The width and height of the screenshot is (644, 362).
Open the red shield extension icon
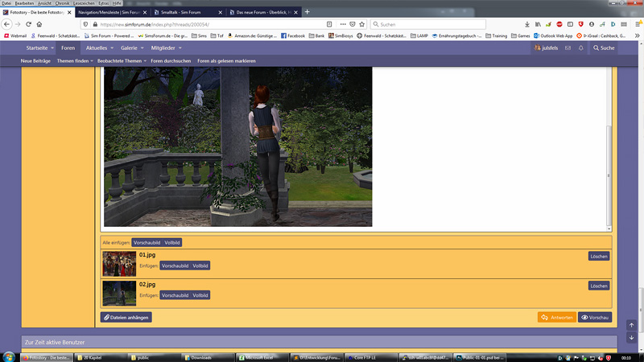pyautogui.click(x=580, y=25)
